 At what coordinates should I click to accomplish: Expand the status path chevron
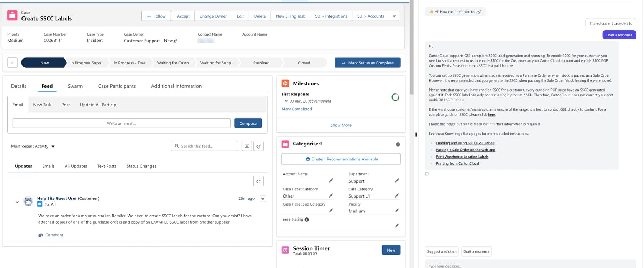pos(12,63)
